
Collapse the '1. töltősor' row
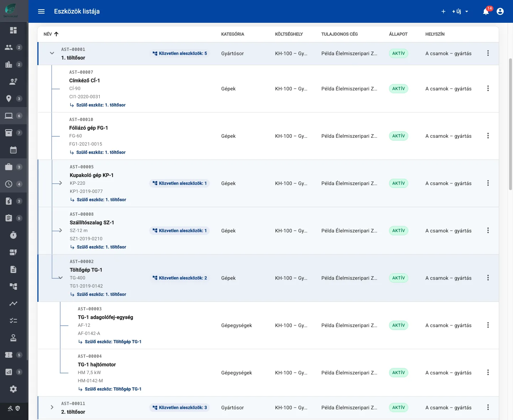tap(52, 53)
